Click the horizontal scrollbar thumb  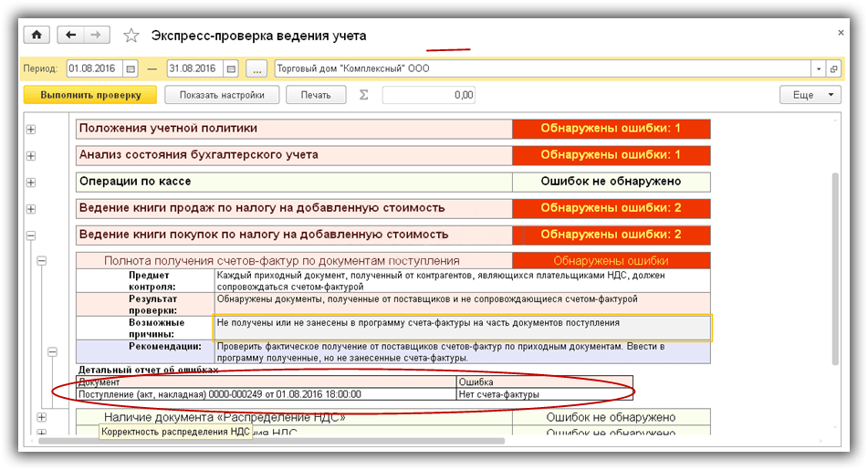(x=271, y=441)
